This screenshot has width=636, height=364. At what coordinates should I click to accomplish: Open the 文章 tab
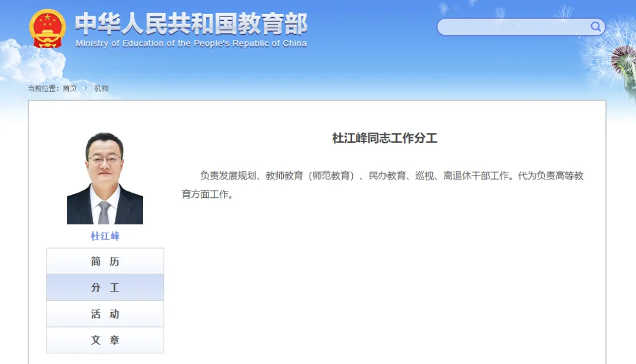click(x=105, y=340)
